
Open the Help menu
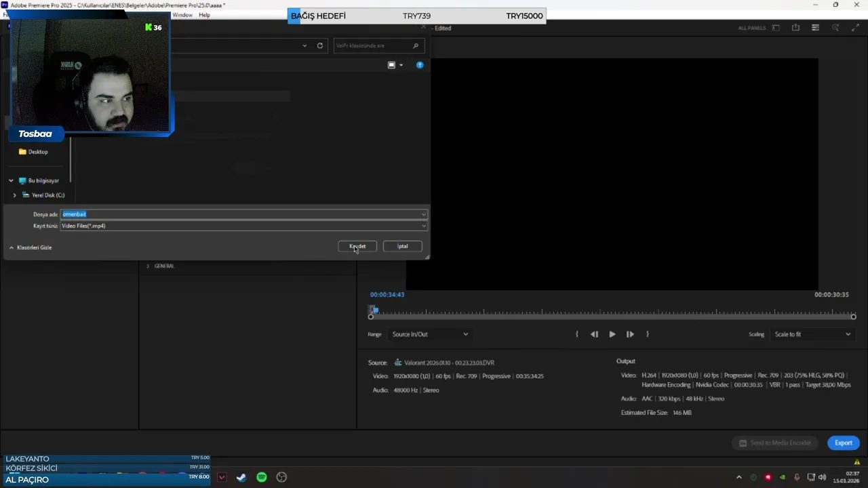(x=204, y=15)
